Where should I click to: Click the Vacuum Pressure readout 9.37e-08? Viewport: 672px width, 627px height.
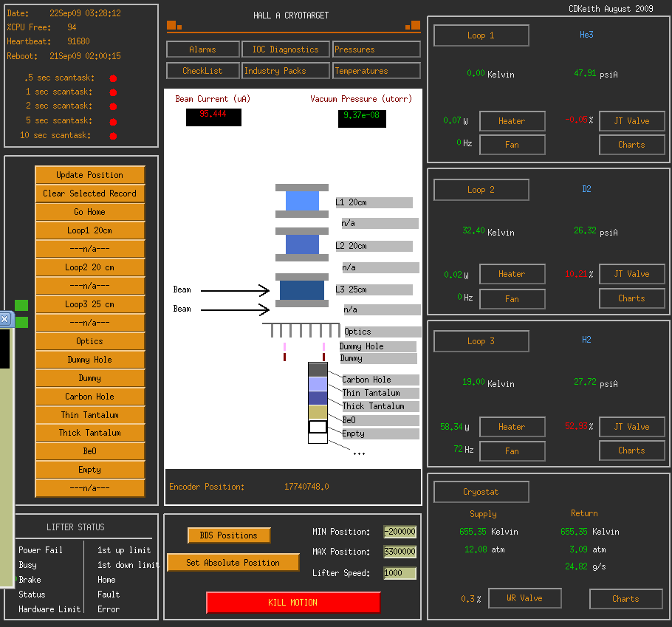(x=362, y=119)
